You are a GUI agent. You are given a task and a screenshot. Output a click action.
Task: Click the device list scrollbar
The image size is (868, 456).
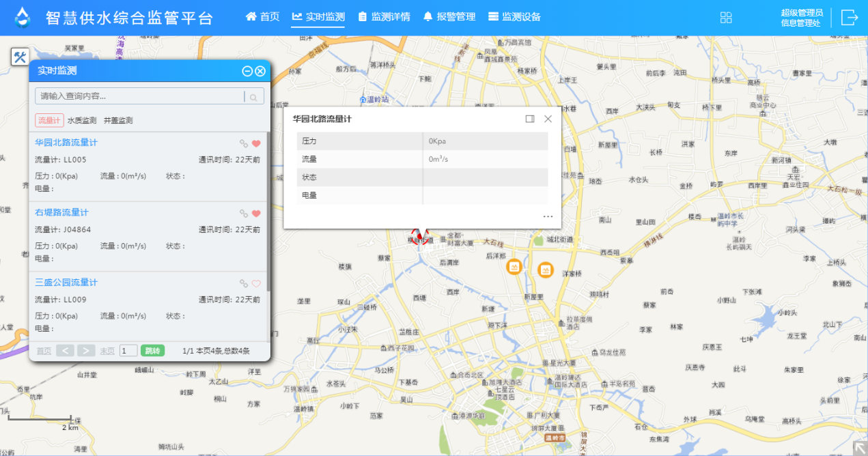pos(268,212)
